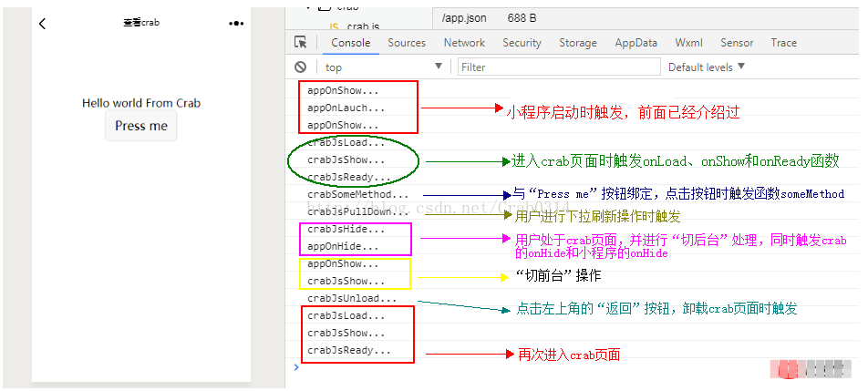Select the crabJsUnload... console log line
The image size is (868, 391).
pos(352,299)
